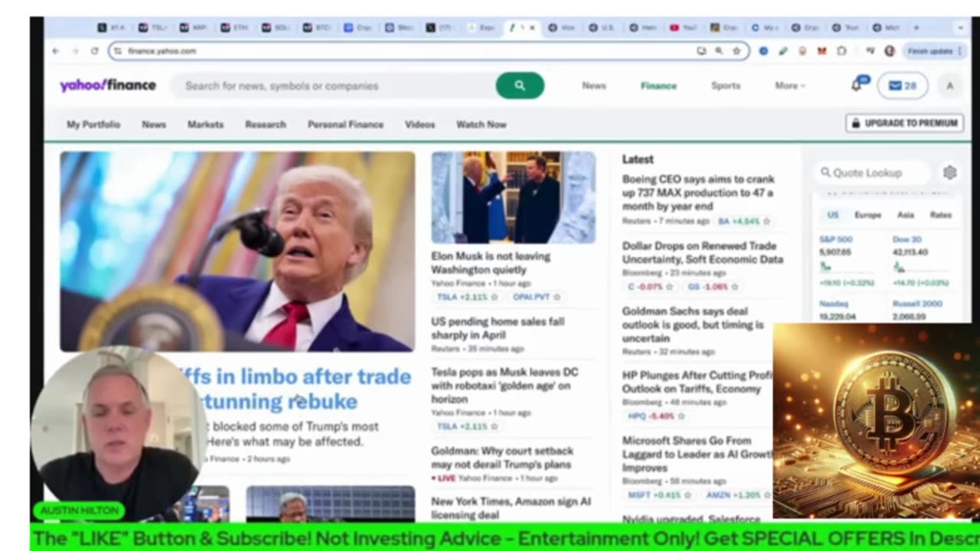The width and height of the screenshot is (980, 551).
Task: Open a new browser tab
Action: pyautogui.click(x=916, y=28)
